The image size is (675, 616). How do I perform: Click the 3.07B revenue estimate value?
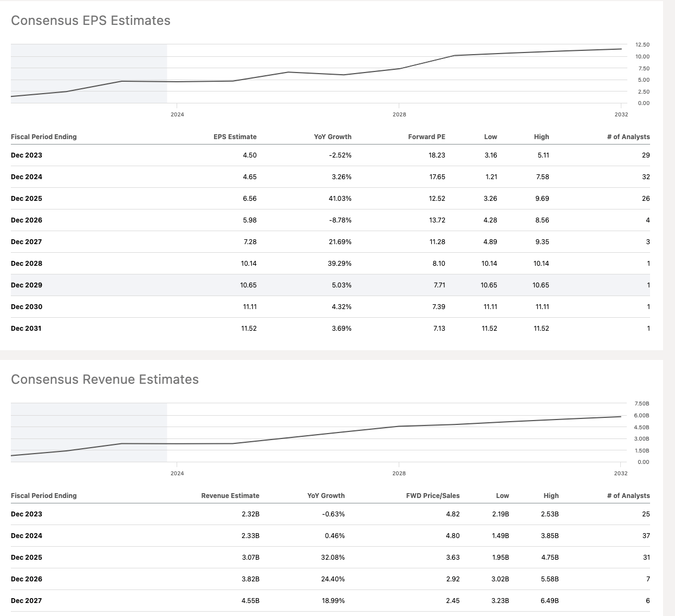click(250, 558)
